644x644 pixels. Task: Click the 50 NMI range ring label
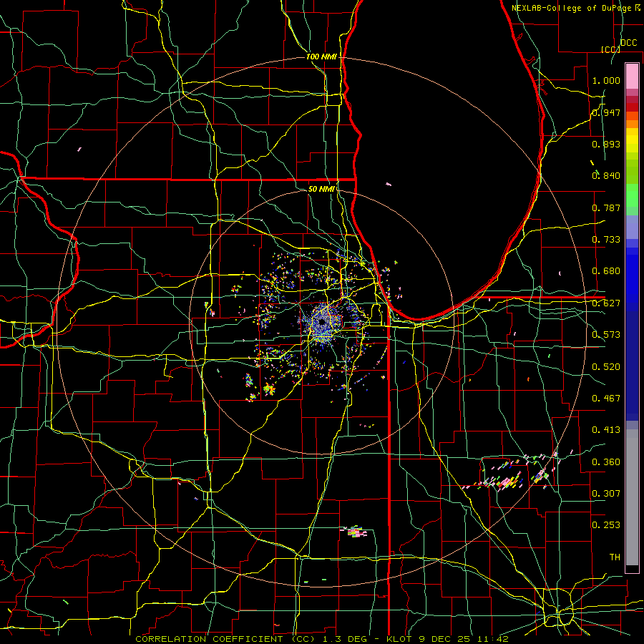321,189
